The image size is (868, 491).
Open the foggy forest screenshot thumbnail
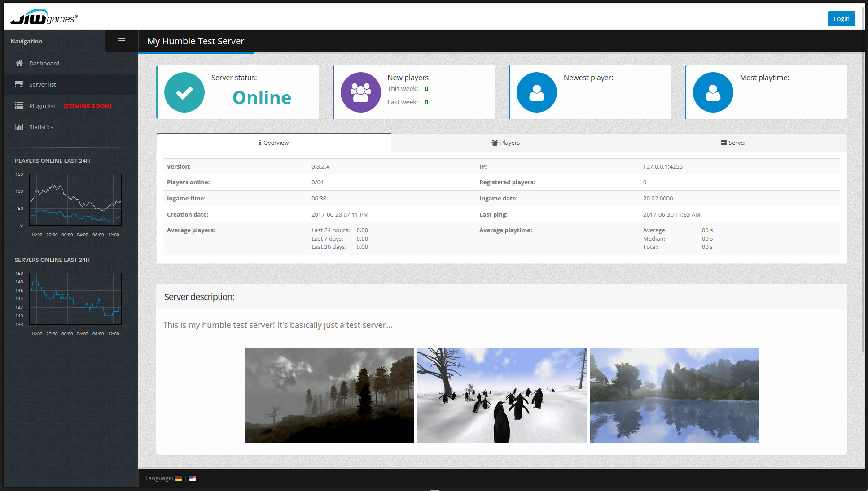[x=329, y=395]
